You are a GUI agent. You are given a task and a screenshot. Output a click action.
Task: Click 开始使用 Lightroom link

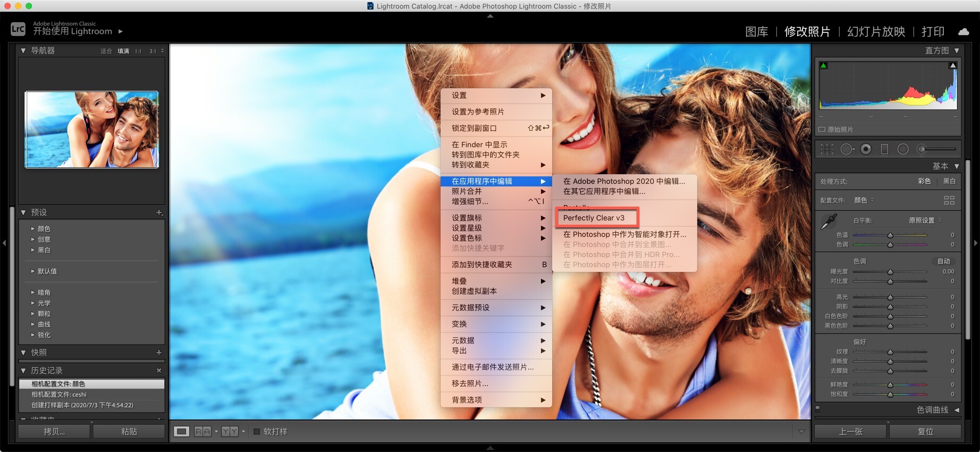pyautogui.click(x=72, y=31)
